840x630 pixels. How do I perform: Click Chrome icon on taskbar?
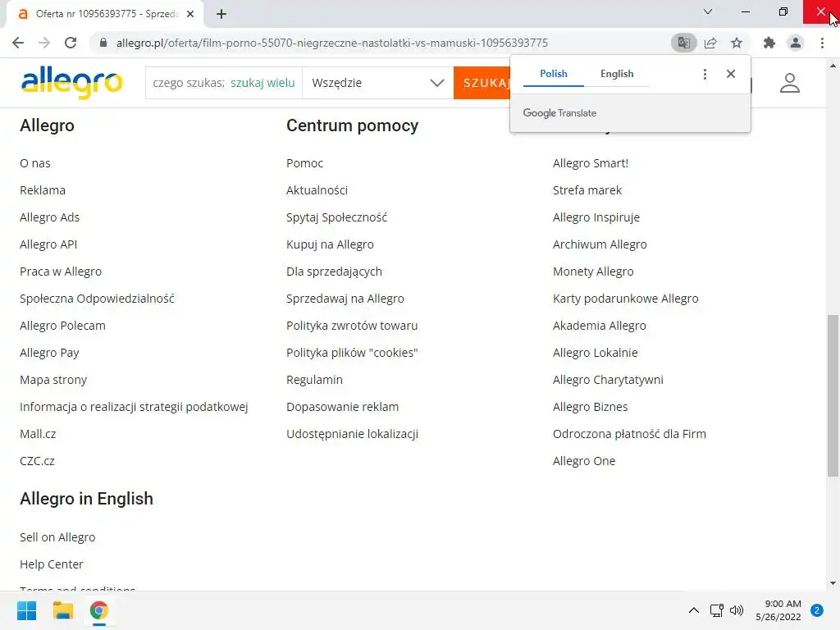(x=98, y=610)
